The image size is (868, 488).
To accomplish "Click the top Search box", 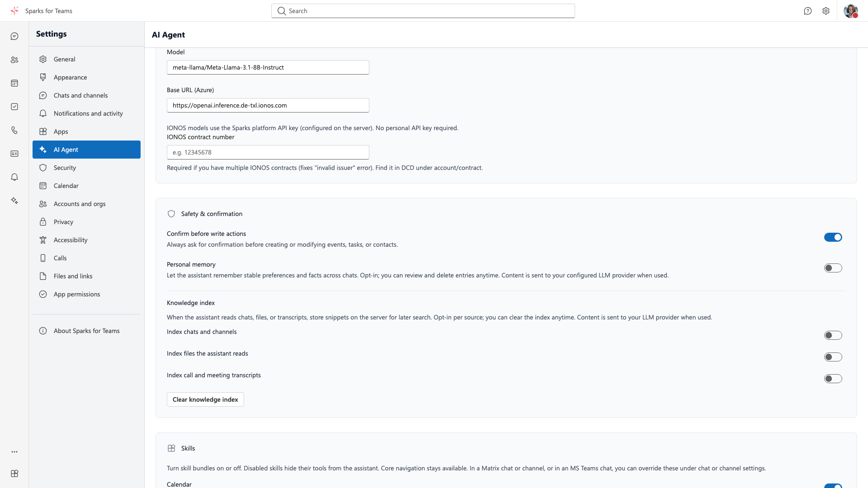I will [x=423, y=11].
